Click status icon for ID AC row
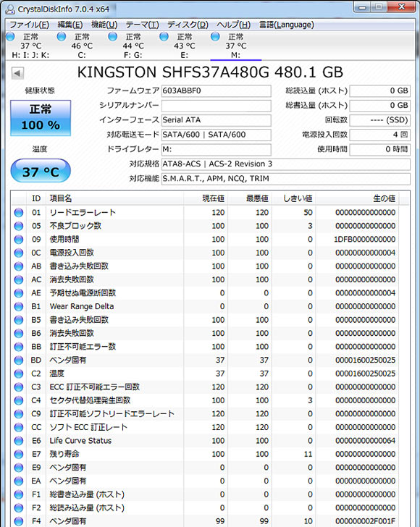 (19, 280)
